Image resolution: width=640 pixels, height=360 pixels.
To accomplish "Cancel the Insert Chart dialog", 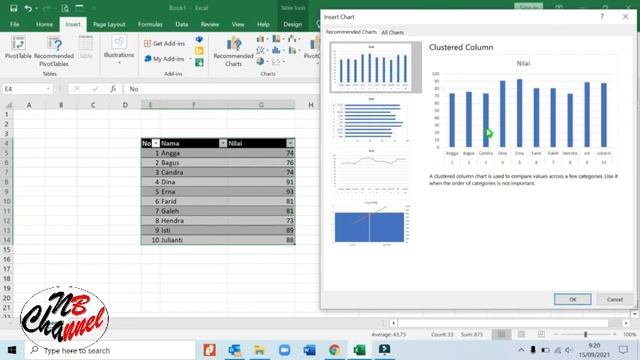I will click(x=614, y=299).
